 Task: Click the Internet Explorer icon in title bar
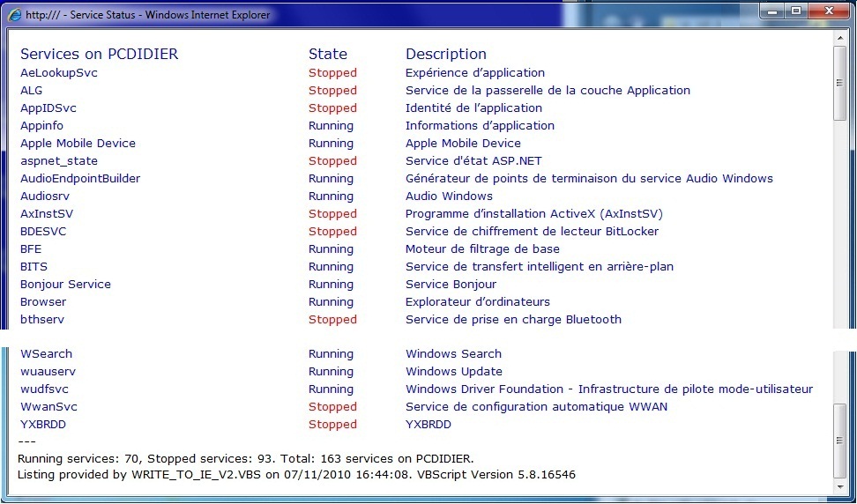tap(14, 14)
